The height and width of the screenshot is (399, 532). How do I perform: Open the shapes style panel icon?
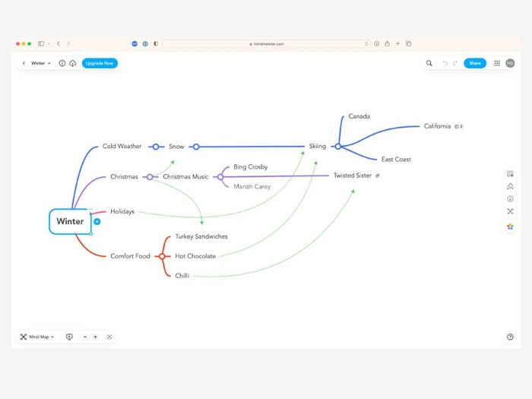point(510,174)
